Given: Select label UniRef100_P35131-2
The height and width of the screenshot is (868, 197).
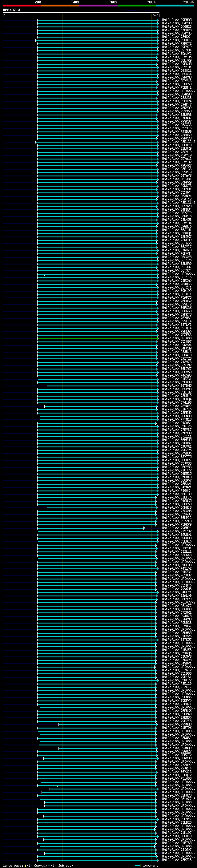Looking at the screenshot, I should [179, 203].
